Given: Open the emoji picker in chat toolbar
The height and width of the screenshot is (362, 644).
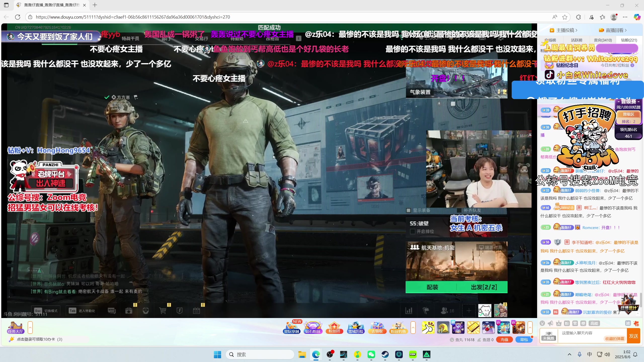Looking at the screenshot, I should coord(542,323).
